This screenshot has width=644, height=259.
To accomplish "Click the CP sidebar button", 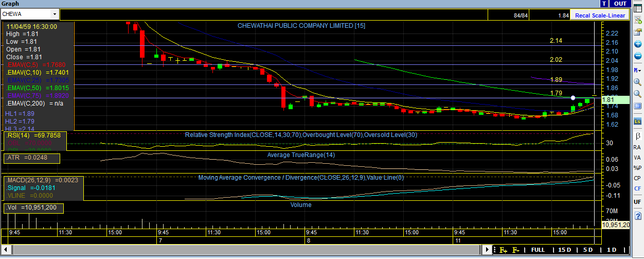I will [637, 178].
